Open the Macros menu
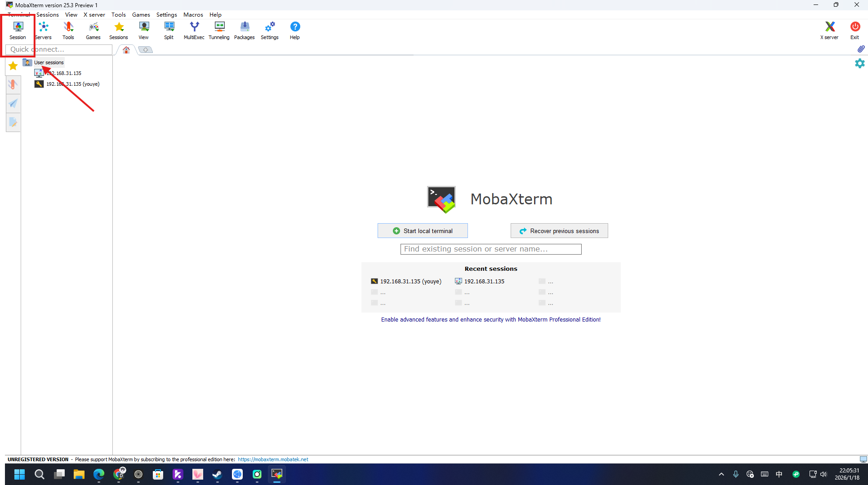 [x=193, y=14]
